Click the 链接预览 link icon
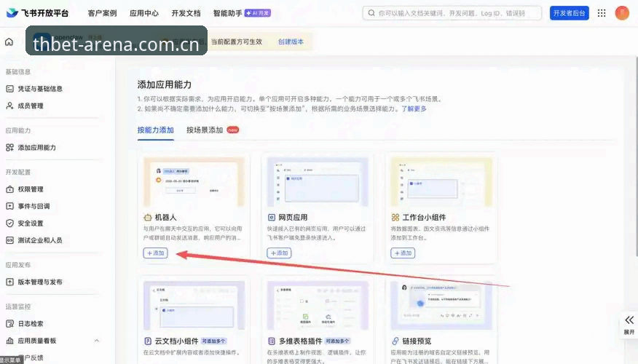Image resolution: width=638 pixels, height=364 pixels. pyautogui.click(x=395, y=341)
